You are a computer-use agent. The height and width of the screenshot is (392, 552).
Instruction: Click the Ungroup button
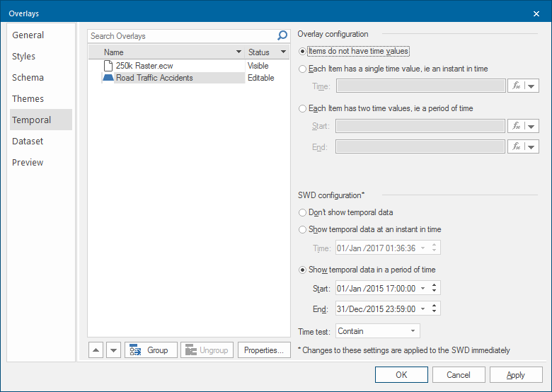pyautogui.click(x=207, y=350)
